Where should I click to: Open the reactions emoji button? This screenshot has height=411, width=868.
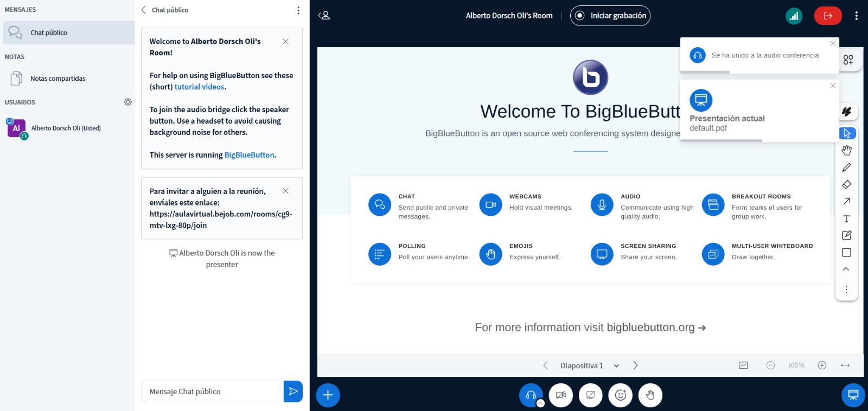coord(621,395)
